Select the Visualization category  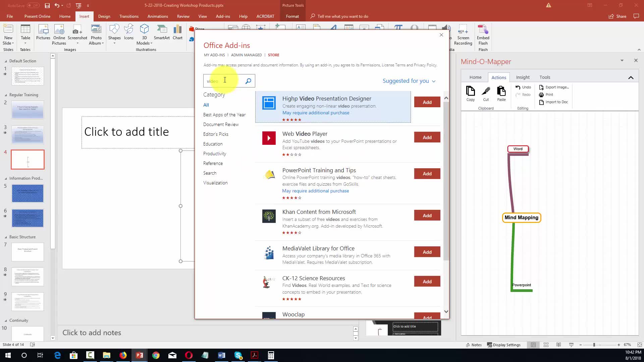[215, 183]
